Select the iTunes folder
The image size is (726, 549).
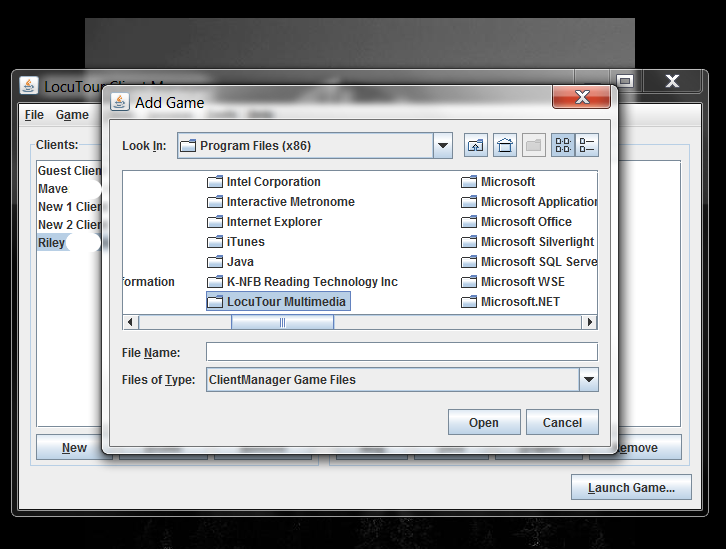(245, 242)
